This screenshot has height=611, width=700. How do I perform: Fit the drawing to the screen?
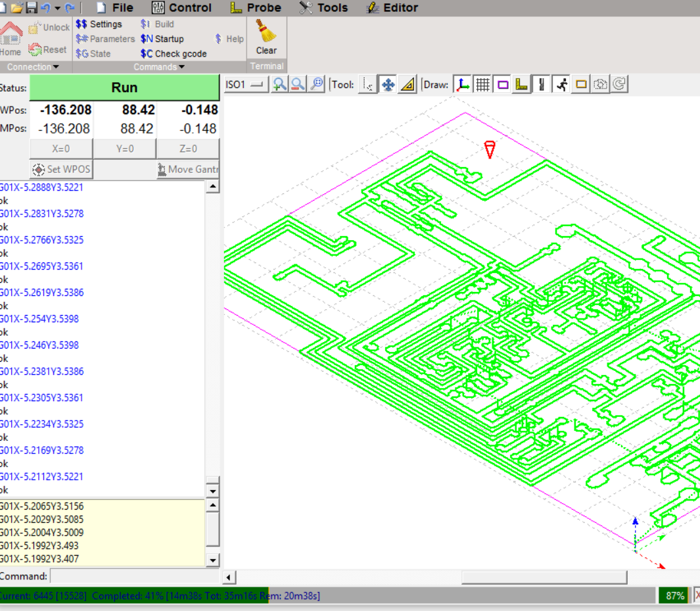click(x=317, y=84)
